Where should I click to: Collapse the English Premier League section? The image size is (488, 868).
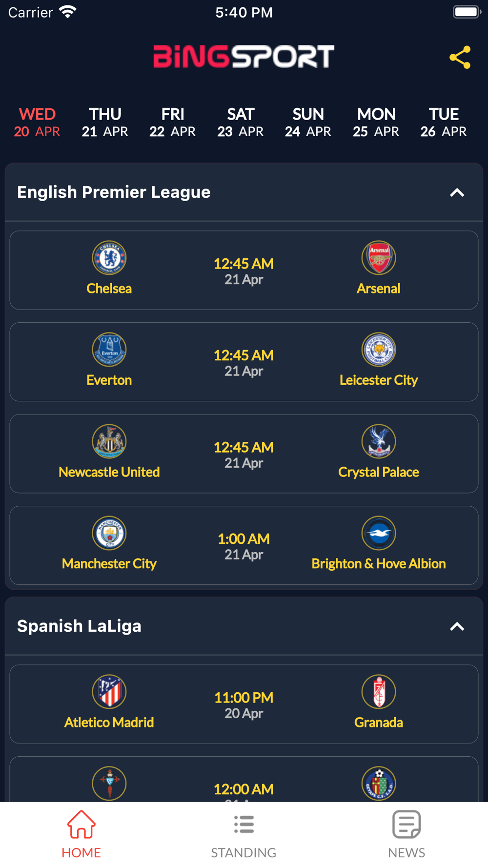pos(457,192)
